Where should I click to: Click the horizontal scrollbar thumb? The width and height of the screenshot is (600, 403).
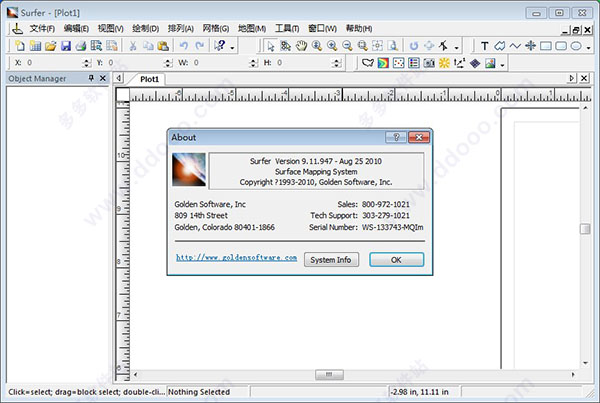tap(329, 374)
